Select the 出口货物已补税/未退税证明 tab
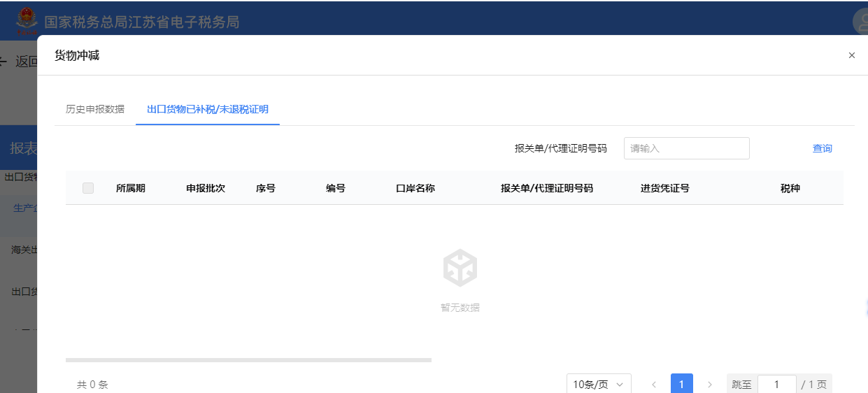The image size is (868, 393). 208,109
